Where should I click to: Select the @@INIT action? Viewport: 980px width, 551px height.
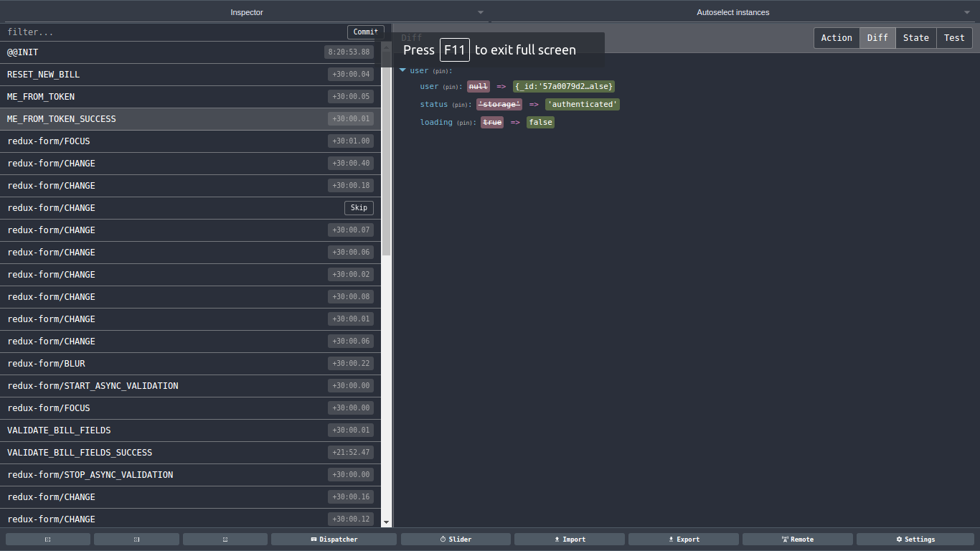click(x=190, y=52)
